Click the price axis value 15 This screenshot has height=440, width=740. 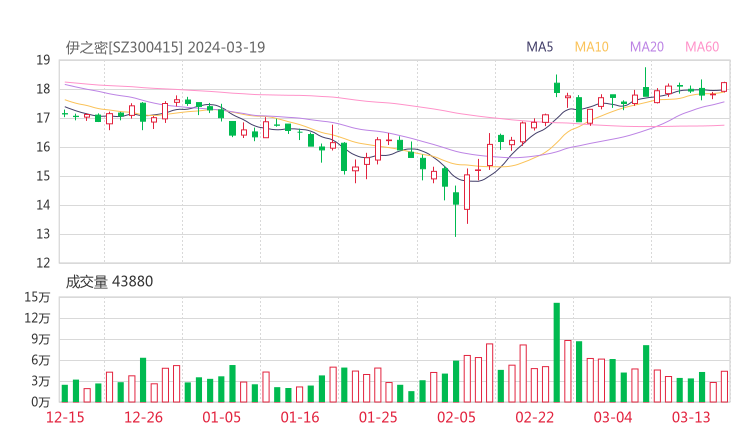pyautogui.click(x=43, y=176)
